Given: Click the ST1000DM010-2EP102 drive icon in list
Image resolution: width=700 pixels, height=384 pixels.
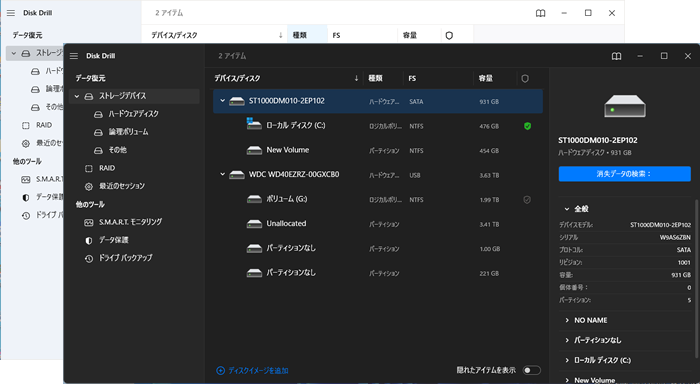Looking at the screenshot, I should point(237,101).
